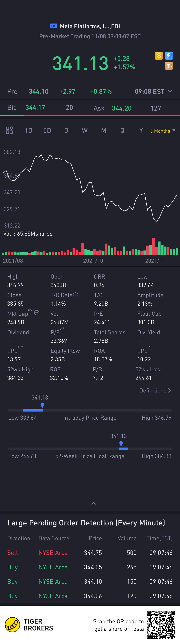Tap the Time(EST) column header
This screenshot has height=644, width=180.
(160, 538)
